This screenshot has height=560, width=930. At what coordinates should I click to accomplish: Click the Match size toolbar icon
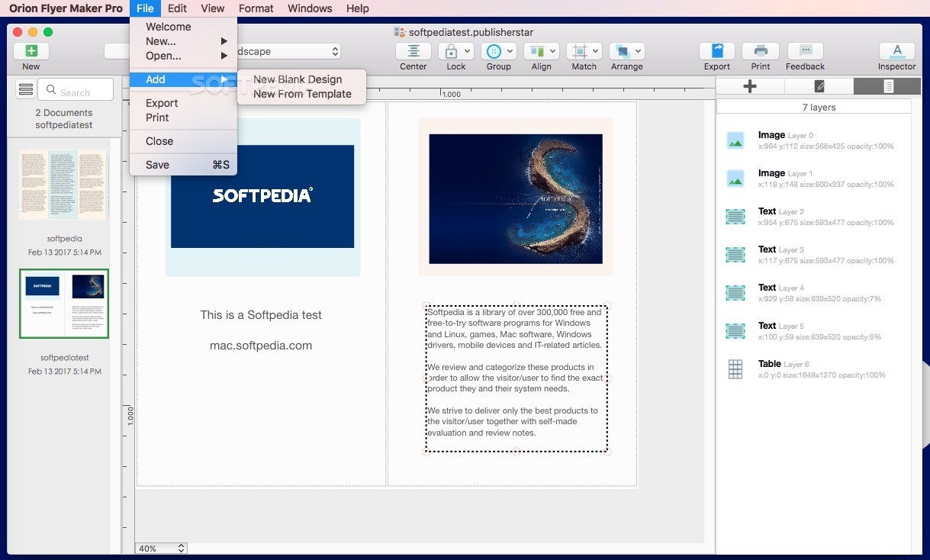coord(579,51)
